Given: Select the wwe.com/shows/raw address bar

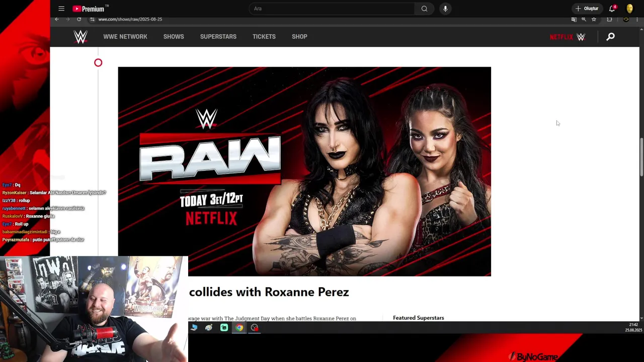Looking at the screenshot, I should [130, 19].
